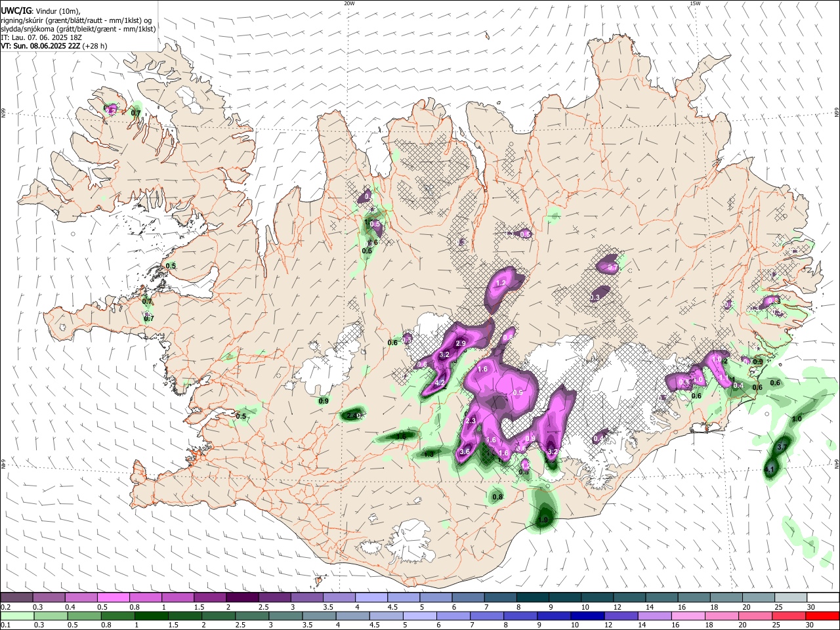This screenshot has height=630, width=840.
Task: Click the '0.1' label on the rain scale
Action: click(5, 625)
